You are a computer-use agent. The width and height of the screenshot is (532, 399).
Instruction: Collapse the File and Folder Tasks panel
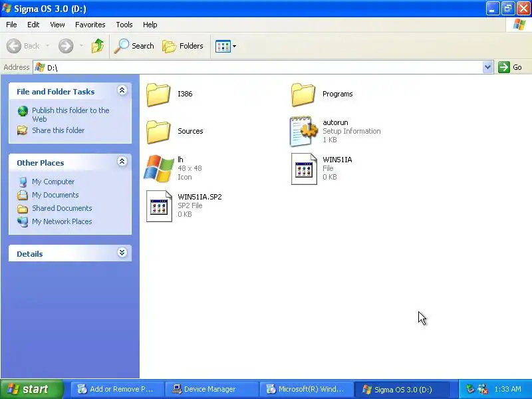pyautogui.click(x=122, y=90)
